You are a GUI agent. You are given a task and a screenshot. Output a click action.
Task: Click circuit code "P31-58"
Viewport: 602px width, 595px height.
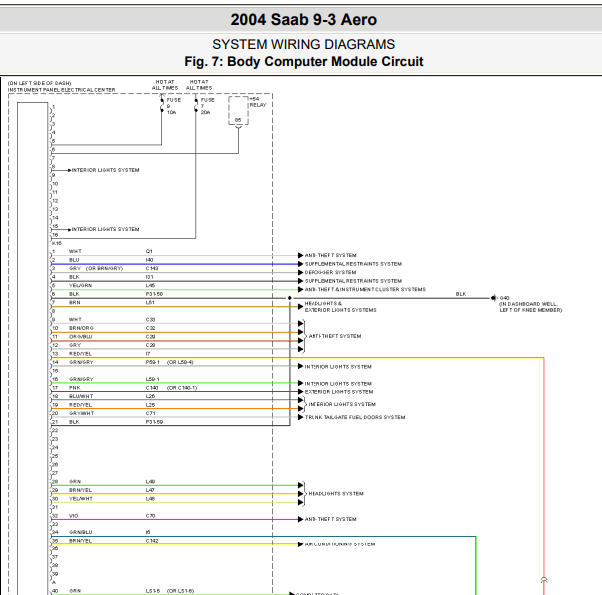154,294
